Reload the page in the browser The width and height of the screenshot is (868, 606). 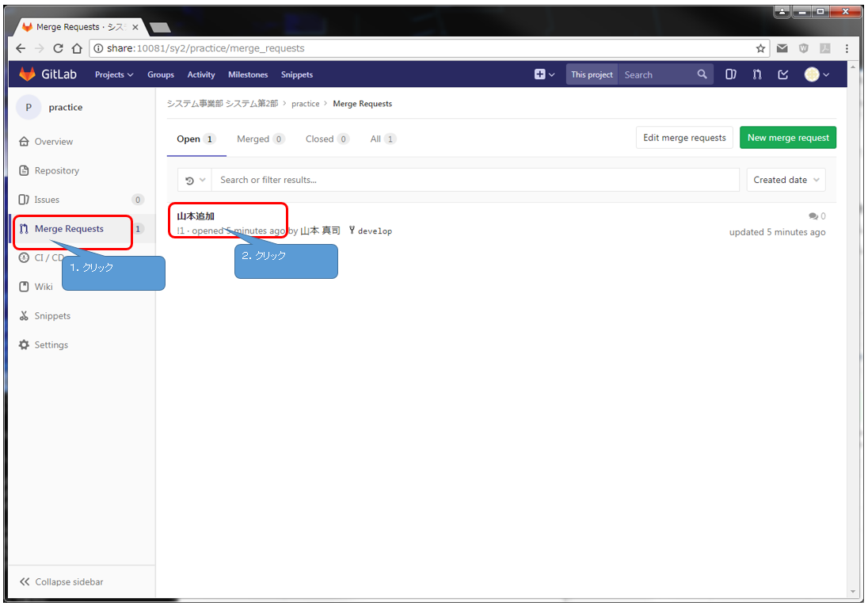point(58,48)
